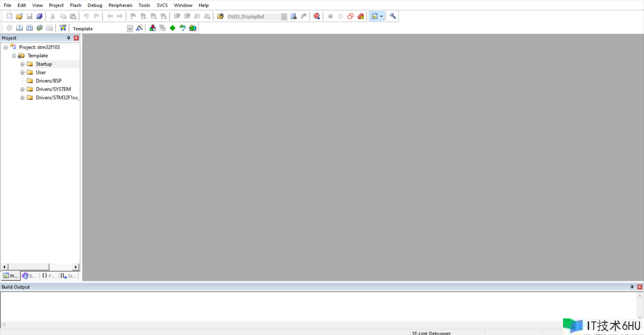The width and height of the screenshot is (644, 335).
Task: Click the Project panel horizontal scrollbar right arrow
Action: pos(76,267)
